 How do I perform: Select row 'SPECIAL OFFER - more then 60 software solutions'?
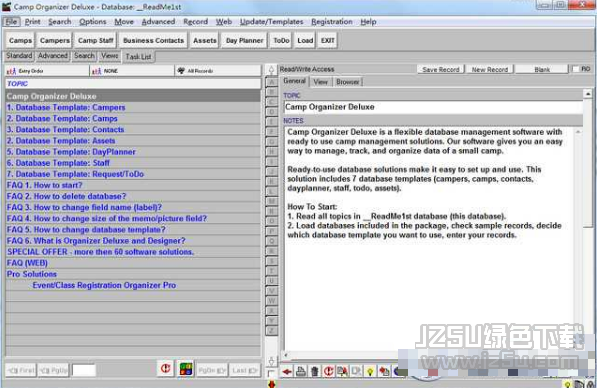tap(133, 252)
